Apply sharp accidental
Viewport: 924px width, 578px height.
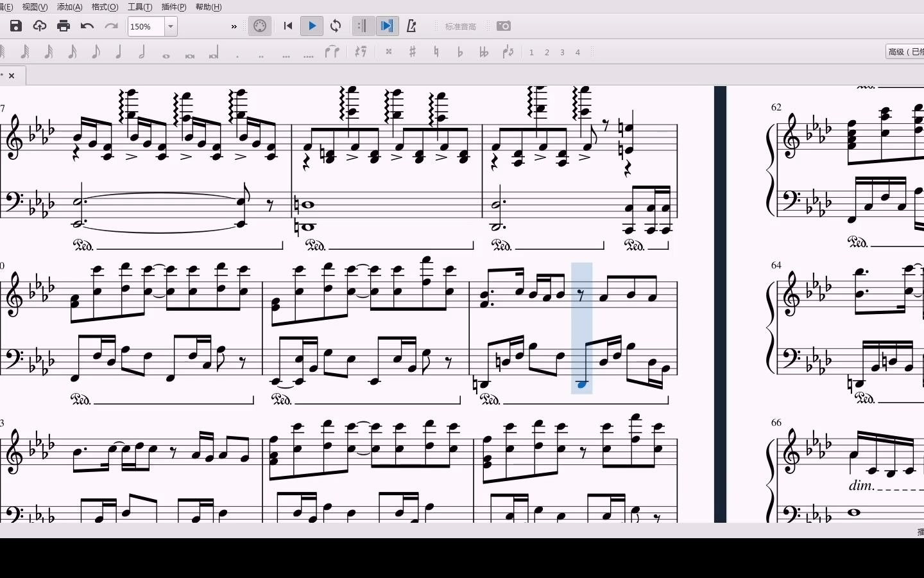[413, 52]
